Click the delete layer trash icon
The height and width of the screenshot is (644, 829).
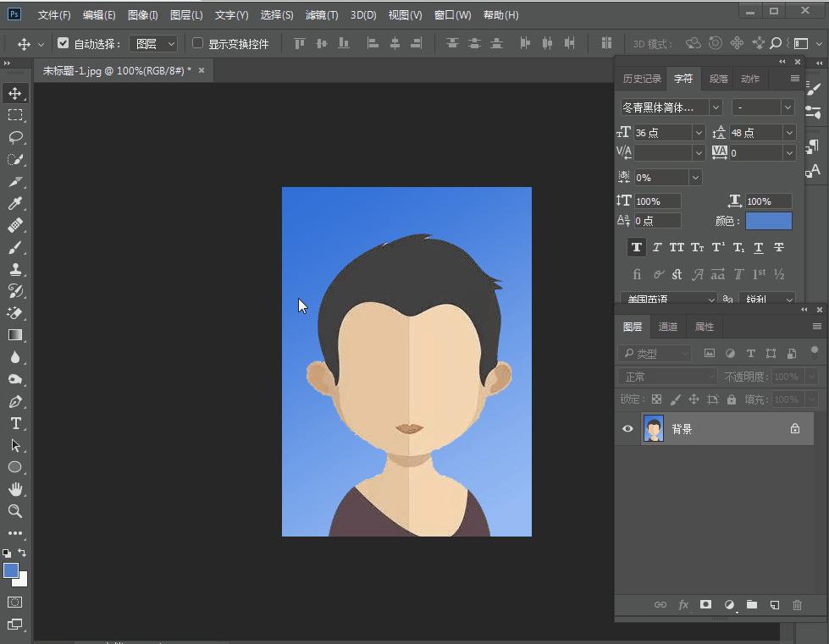point(797,605)
